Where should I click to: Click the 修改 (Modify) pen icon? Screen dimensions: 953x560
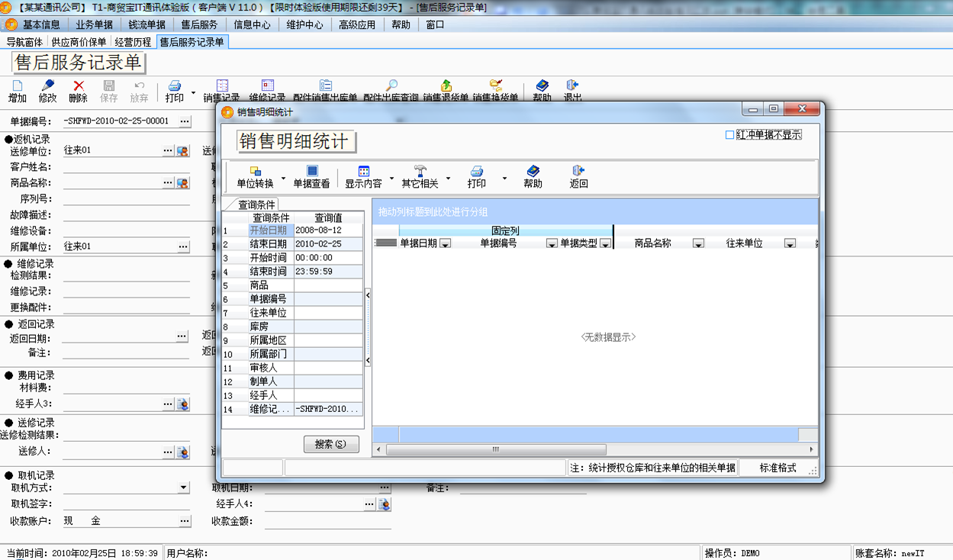[47, 86]
